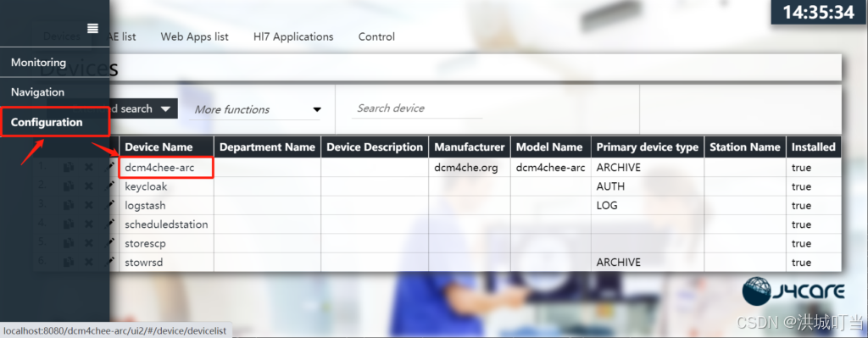Click the Department Name column header
Screen dimensions: 868x338
(267, 147)
